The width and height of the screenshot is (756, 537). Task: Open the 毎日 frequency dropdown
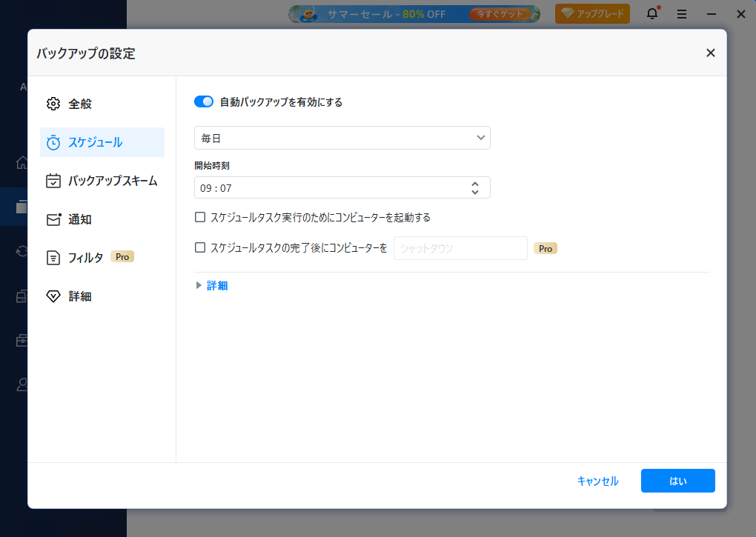342,138
